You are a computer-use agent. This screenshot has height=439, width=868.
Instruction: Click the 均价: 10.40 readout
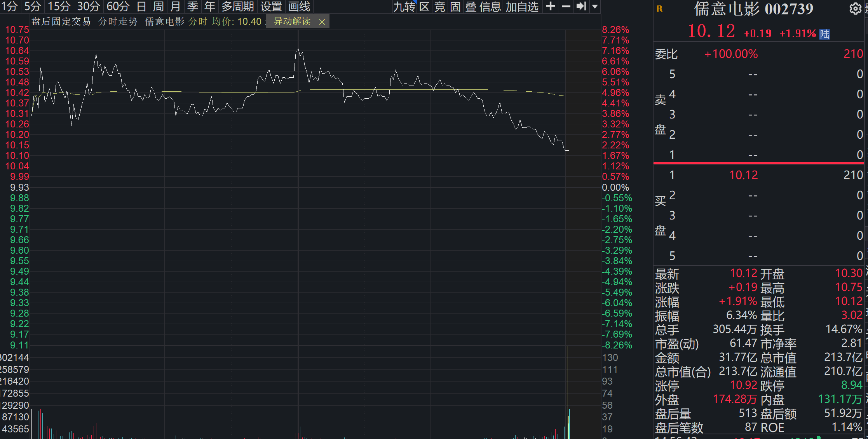coord(237,21)
